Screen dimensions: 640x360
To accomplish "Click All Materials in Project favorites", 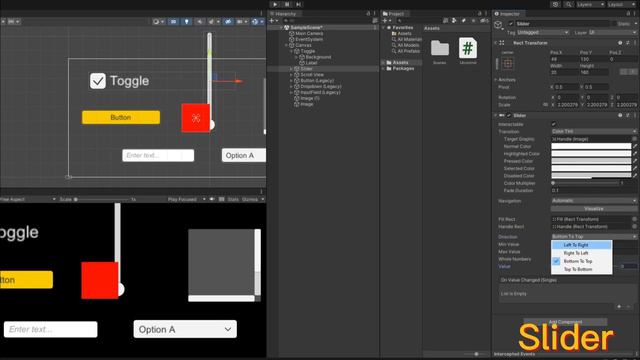I will (x=409, y=39).
